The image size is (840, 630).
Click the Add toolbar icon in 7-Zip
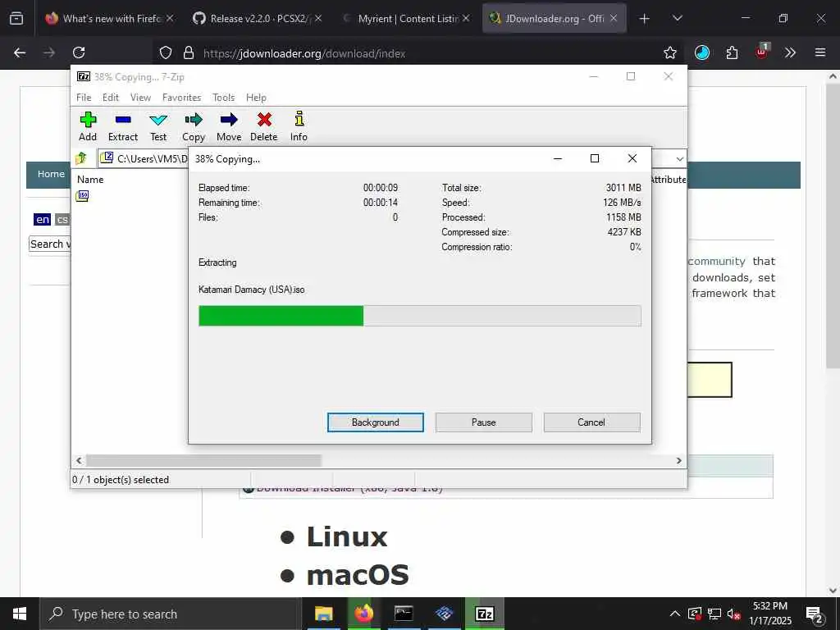pyautogui.click(x=88, y=126)
